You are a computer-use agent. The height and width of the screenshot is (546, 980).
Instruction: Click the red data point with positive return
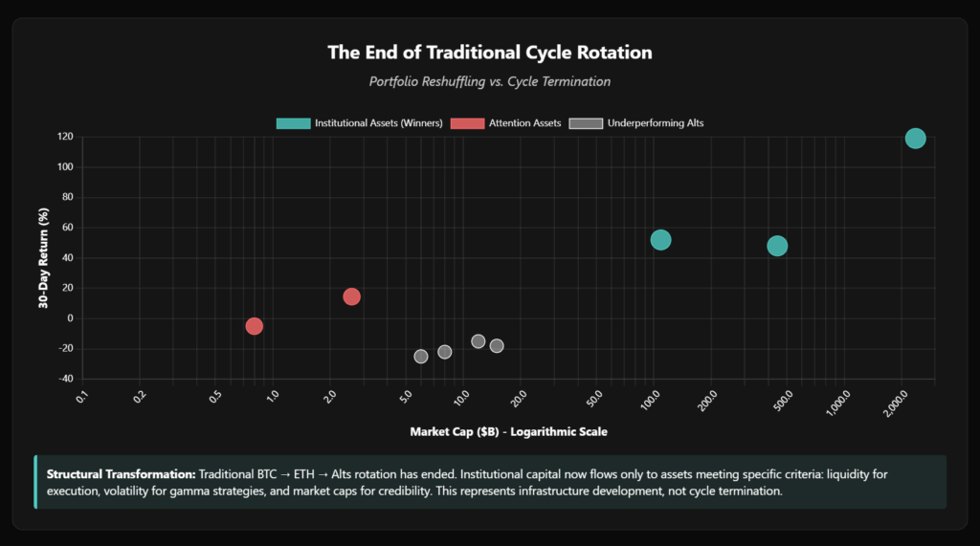(x=351, y=296)
